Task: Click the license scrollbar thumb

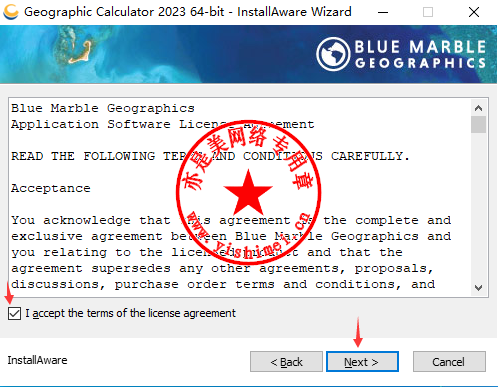Action: (478, 124)
